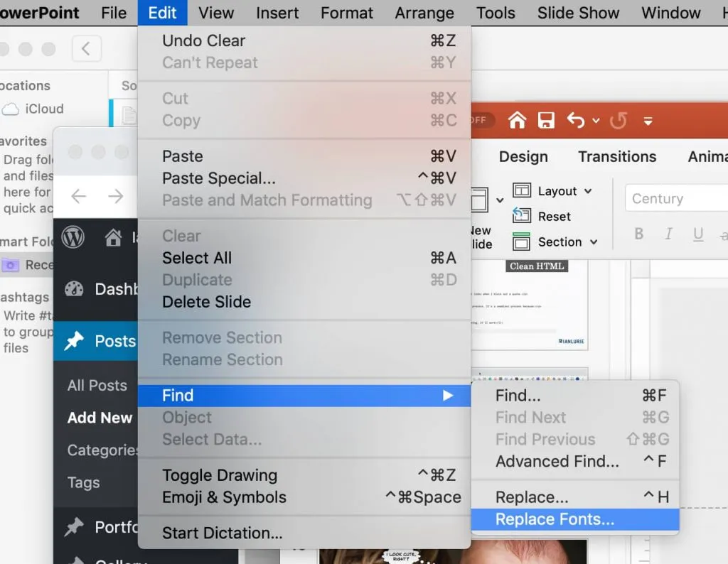Toggle Italic formatting button
This screenshot has width=728, height=564.
click(x=668, y=233)
